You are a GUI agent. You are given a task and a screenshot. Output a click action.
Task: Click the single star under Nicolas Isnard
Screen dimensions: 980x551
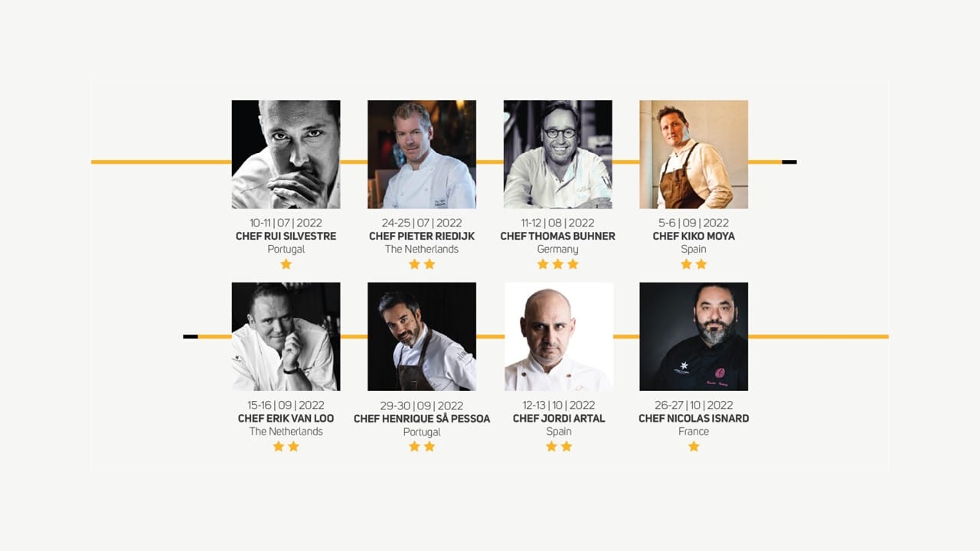[x=694, y=446]
